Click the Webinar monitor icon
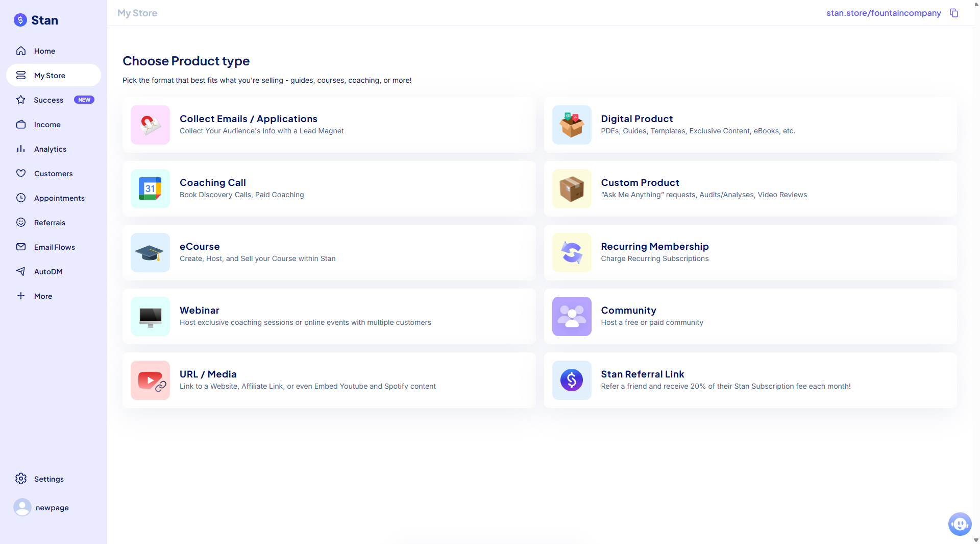This screenshot has height=544, width=980. click(150, 316)
